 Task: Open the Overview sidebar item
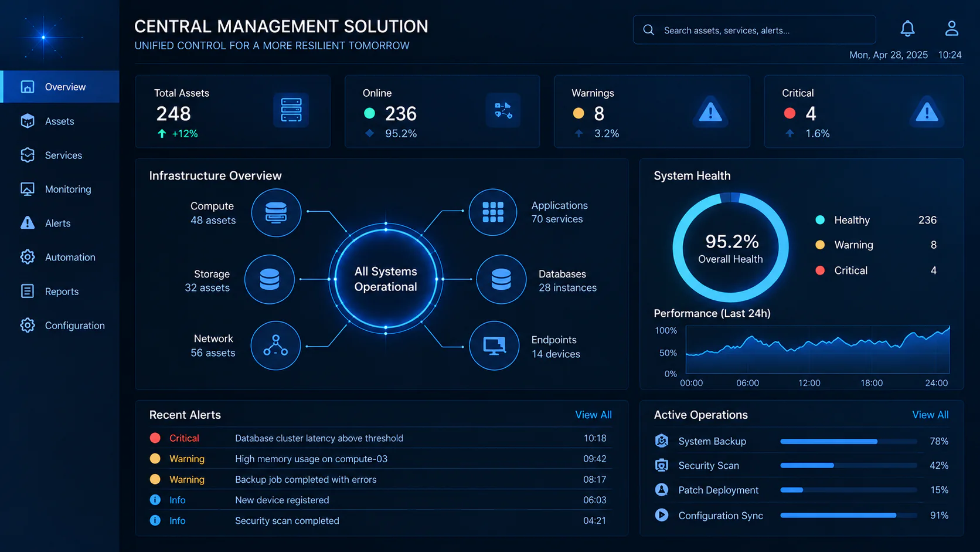point(60,87)
